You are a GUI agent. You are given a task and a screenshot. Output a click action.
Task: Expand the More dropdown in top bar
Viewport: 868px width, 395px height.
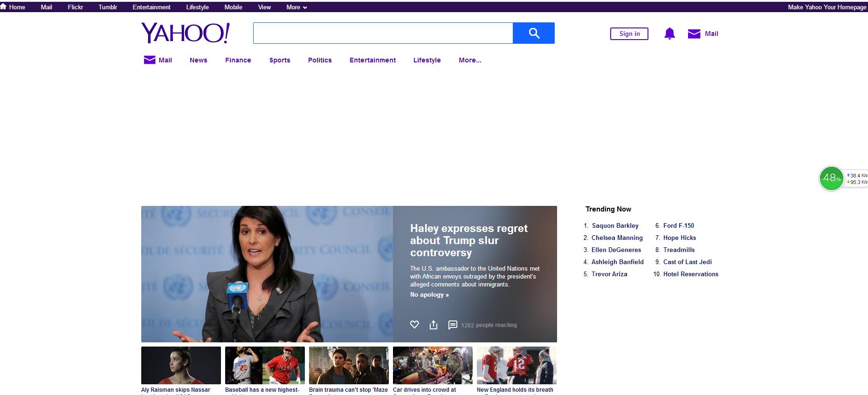tap(296, 7)
